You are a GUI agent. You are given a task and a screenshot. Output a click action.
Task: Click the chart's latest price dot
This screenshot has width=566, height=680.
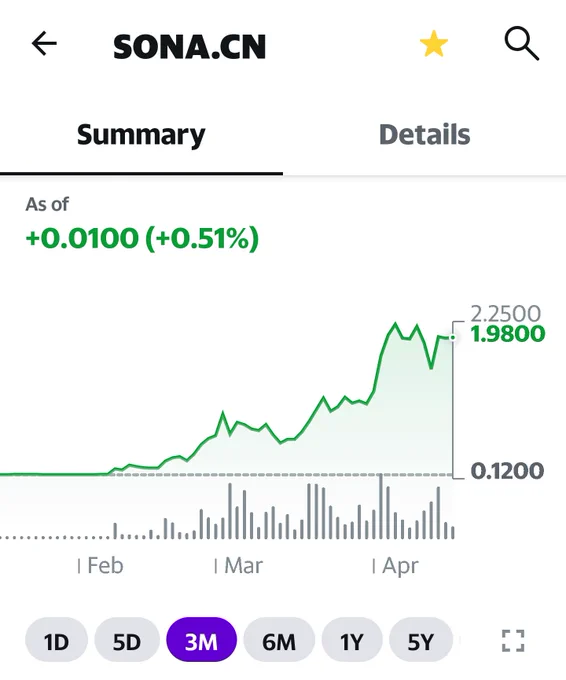pos(453,337)
